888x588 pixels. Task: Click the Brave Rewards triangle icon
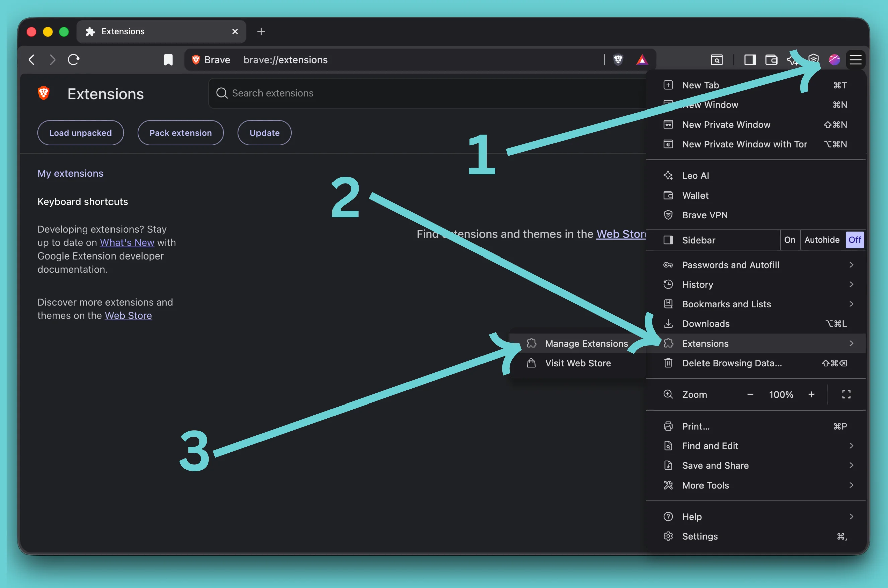[x=642, y=60]
